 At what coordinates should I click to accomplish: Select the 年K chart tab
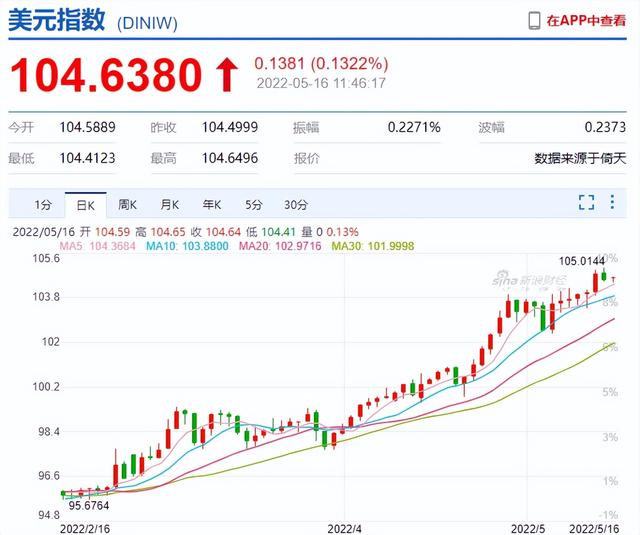point(212,205)
